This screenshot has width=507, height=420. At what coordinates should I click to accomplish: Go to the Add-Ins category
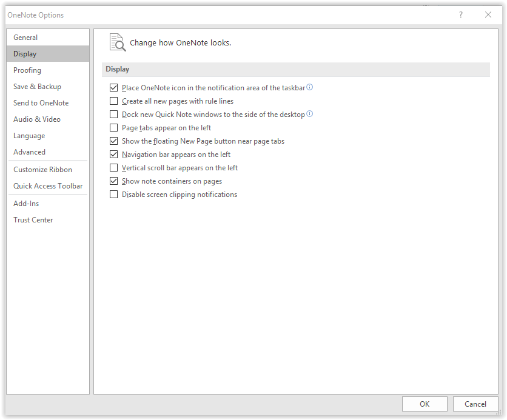pos(48,204)
